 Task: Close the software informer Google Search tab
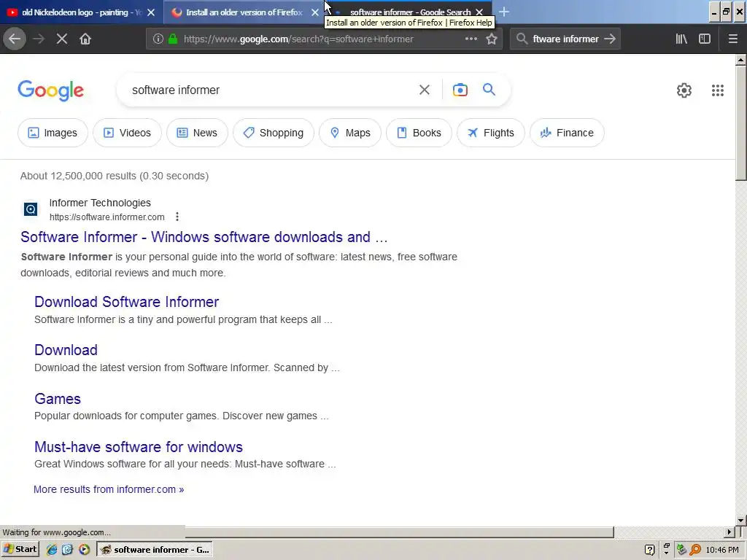(x=480, y=12)
